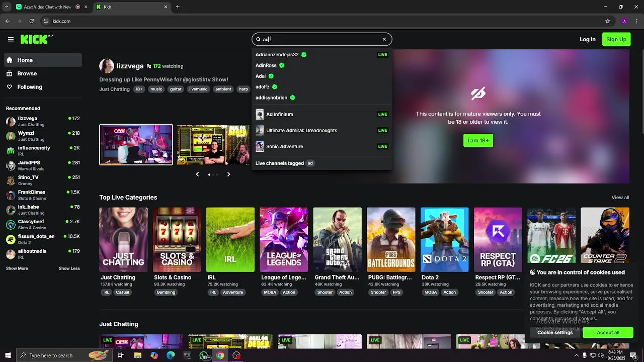This screenshot has width=644, height=362.
Task: Reload the page in browser toolbar
Action: click(x=31, y=21)
